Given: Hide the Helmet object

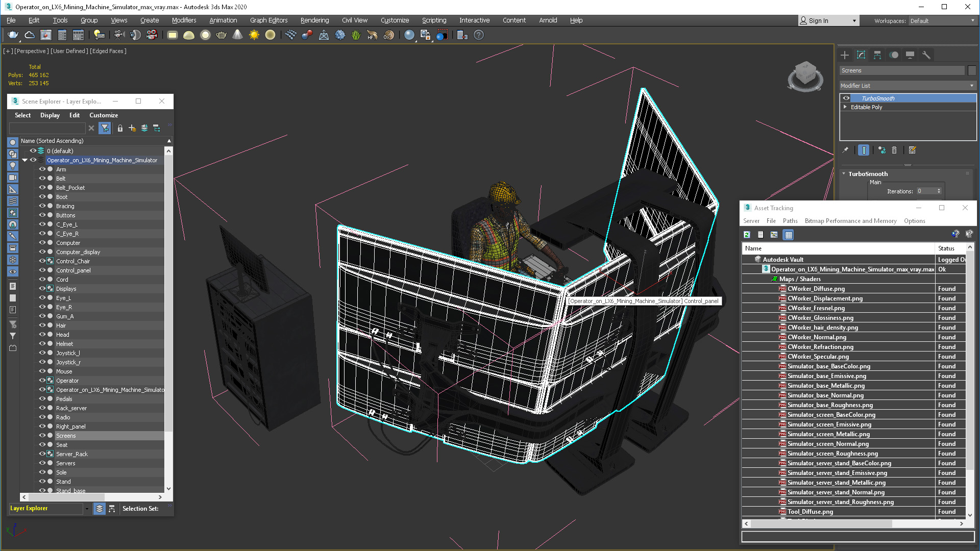Looking at the screenshot, I should tap(42, 344).
